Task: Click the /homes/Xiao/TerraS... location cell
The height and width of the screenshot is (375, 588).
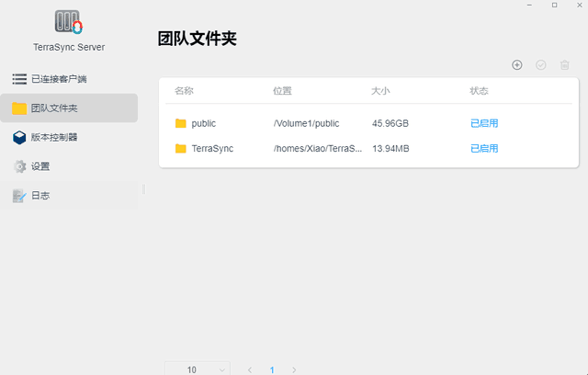Action: 318,149
